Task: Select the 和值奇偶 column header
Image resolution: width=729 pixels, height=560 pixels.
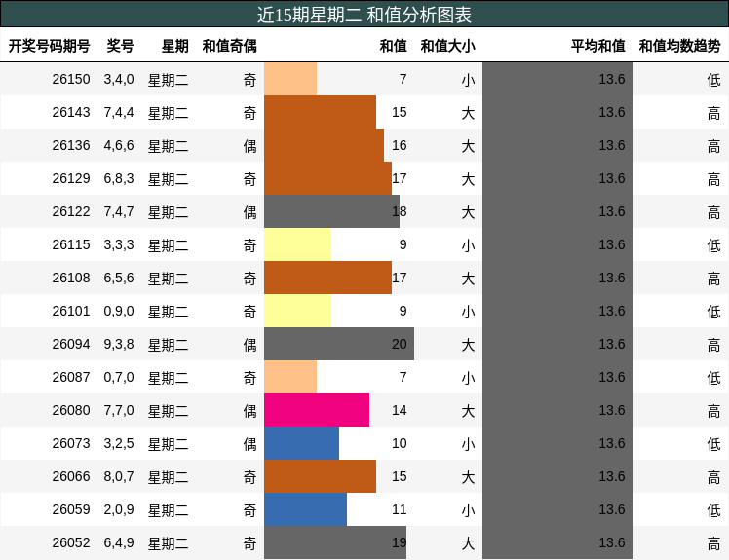Action: point(230,46)
